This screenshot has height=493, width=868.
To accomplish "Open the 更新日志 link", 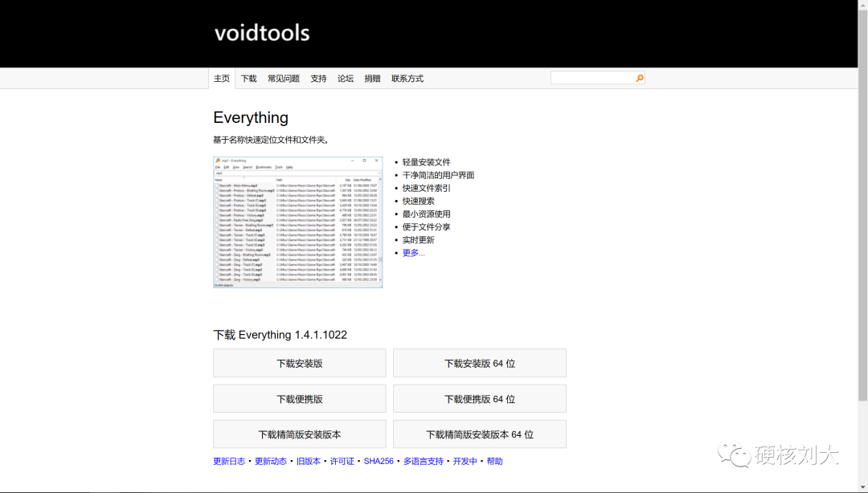I will click(x=229, y=461).
